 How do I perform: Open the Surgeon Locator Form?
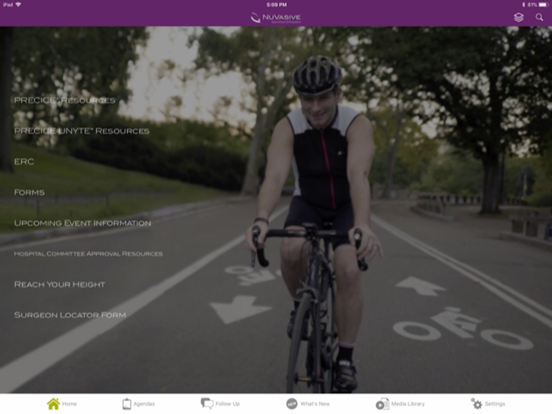click(x=70, y=315)
